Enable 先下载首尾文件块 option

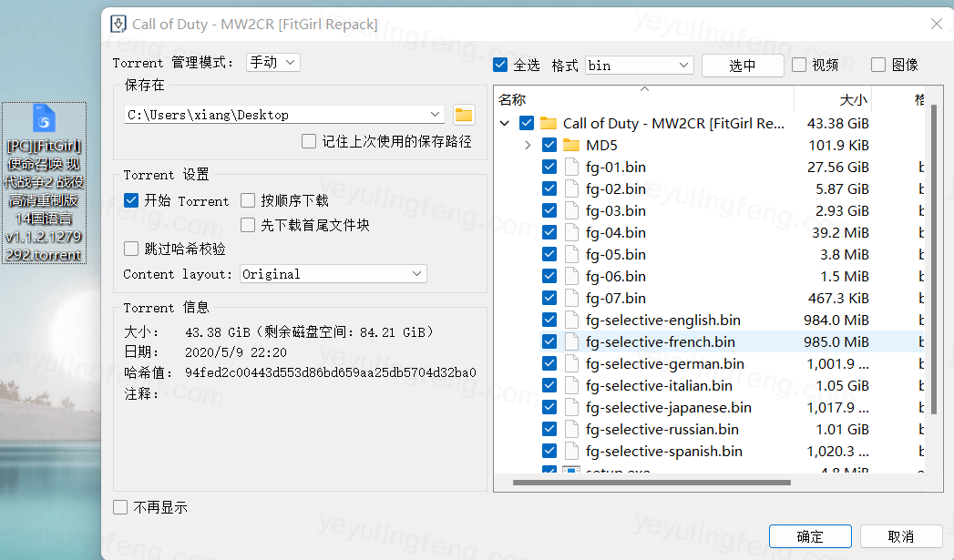[248, 225]
